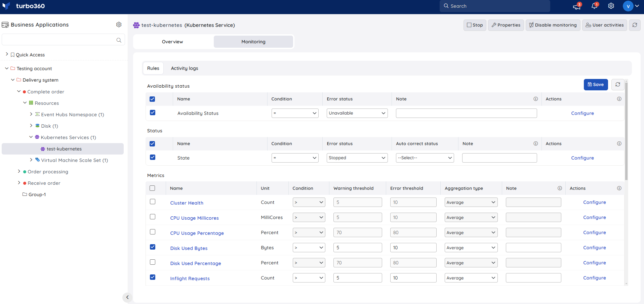Screen dimensions: 644x304
Task: Enable CPU Usage Percentage checkbox
Action: 153,232
